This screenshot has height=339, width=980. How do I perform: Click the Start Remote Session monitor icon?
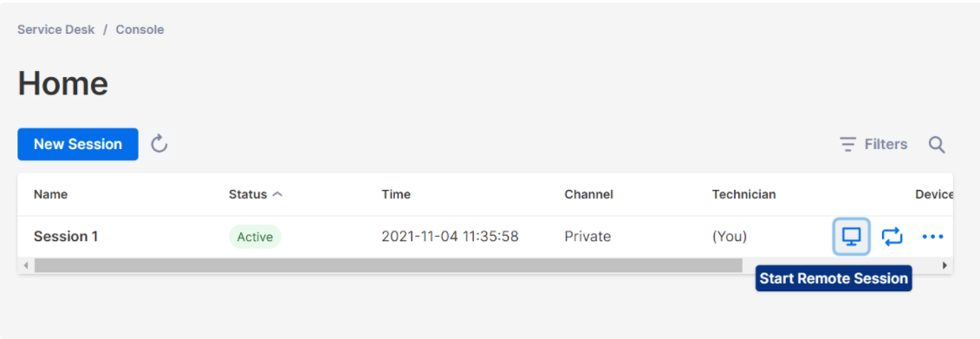pyautogui.click(x=851, y=237)
